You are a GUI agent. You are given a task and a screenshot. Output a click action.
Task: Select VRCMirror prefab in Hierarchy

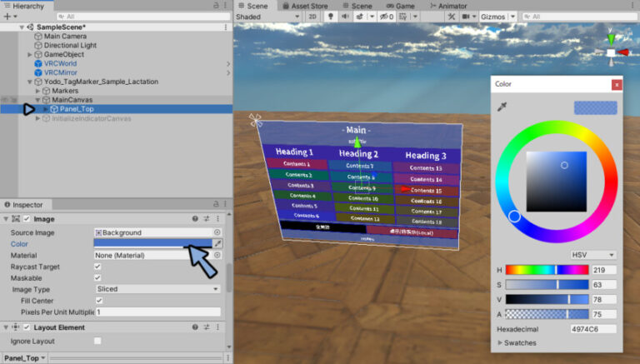click(x=60, y=72)
